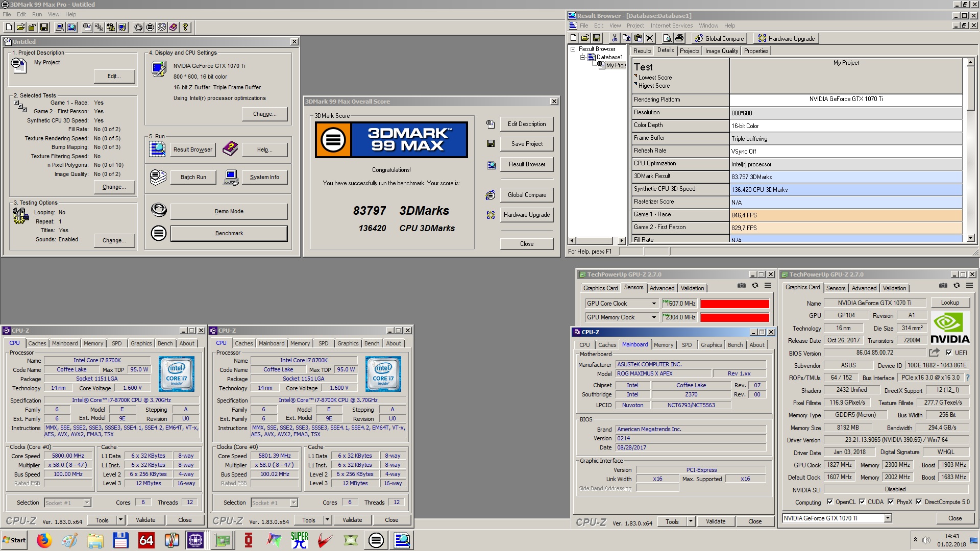Image resolution: width=980 pixels, height=551 pixels.
Task: Switch to Results tab in Result Browser
Action: coord(642,51)
